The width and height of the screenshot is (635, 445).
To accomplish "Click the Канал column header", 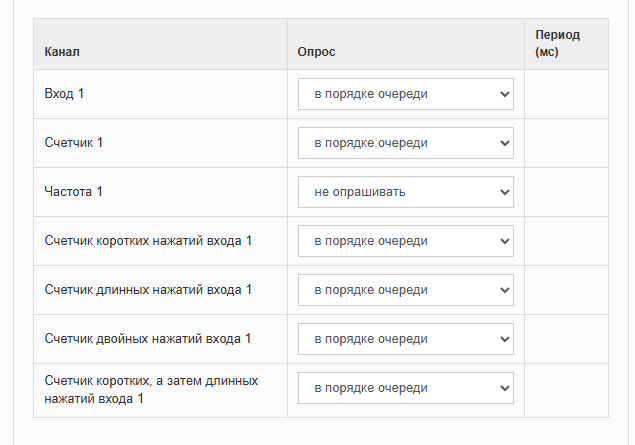I will pyautogui.click(x=62, y=50).
